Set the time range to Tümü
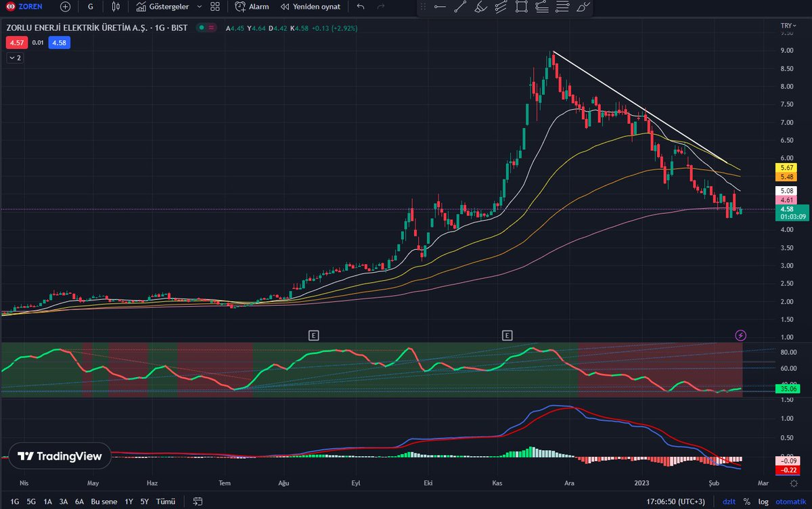812x509 pixels. (x=166, y=502)
